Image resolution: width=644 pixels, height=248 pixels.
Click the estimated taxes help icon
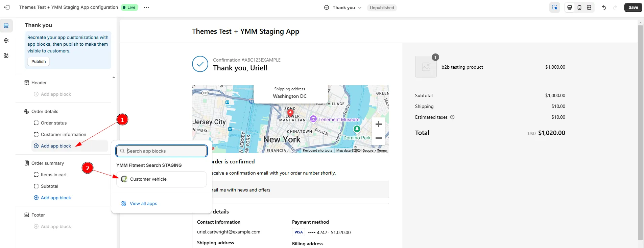[x=452, y=117]
